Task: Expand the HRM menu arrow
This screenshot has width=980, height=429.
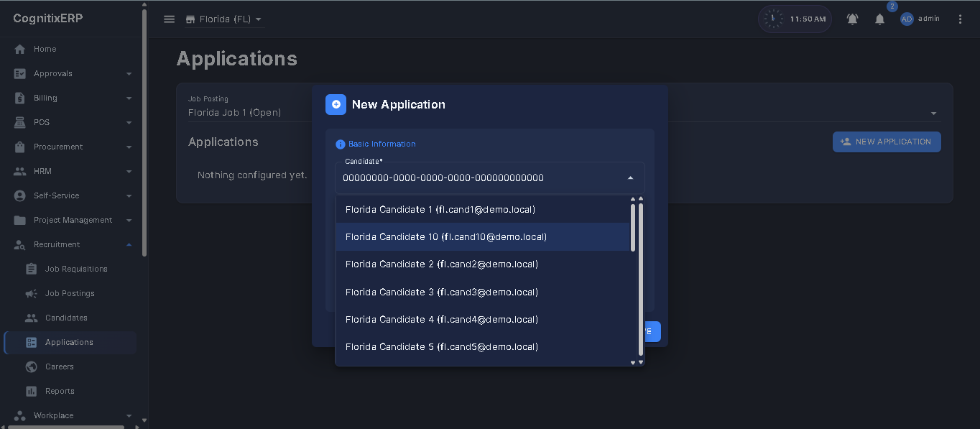Action: pyautogui.click(x=129, y=172)
